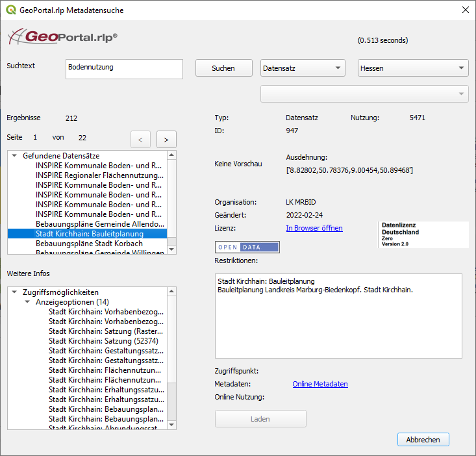This screenshot has height=456, width=476.
Task: Collapse the Anzeigeoptionen (14) node
Action: [27, 301]
